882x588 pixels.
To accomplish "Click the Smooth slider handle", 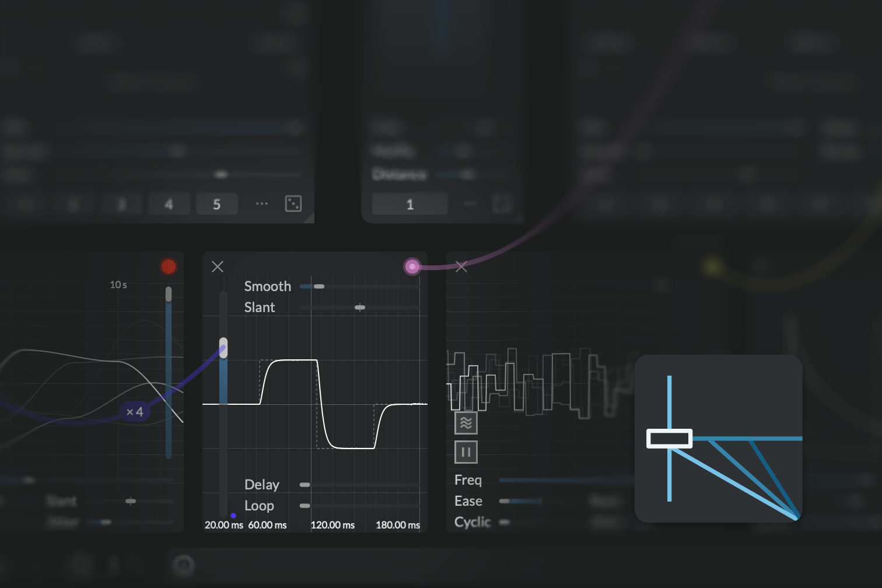I will click(318, 286).
